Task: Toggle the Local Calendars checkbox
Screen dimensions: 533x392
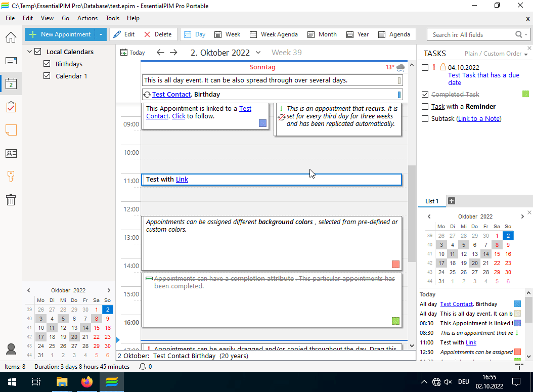Action: 38,52
